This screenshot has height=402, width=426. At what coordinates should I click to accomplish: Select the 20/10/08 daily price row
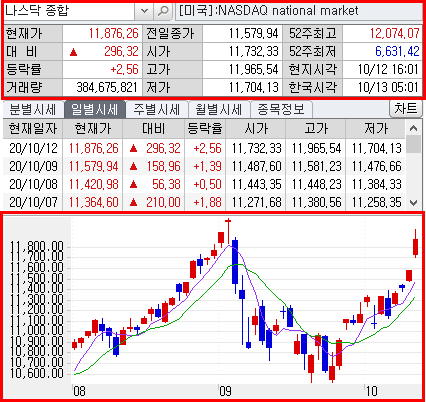[x=204, y=184]
